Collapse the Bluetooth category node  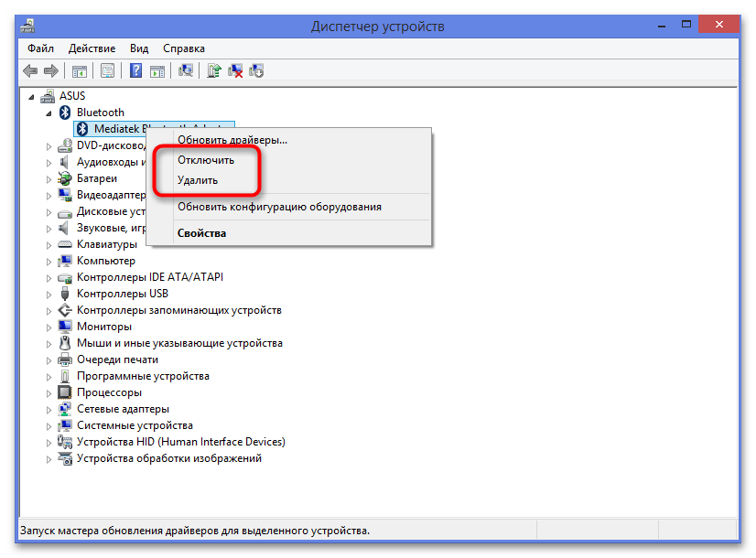tap(49, 113)
